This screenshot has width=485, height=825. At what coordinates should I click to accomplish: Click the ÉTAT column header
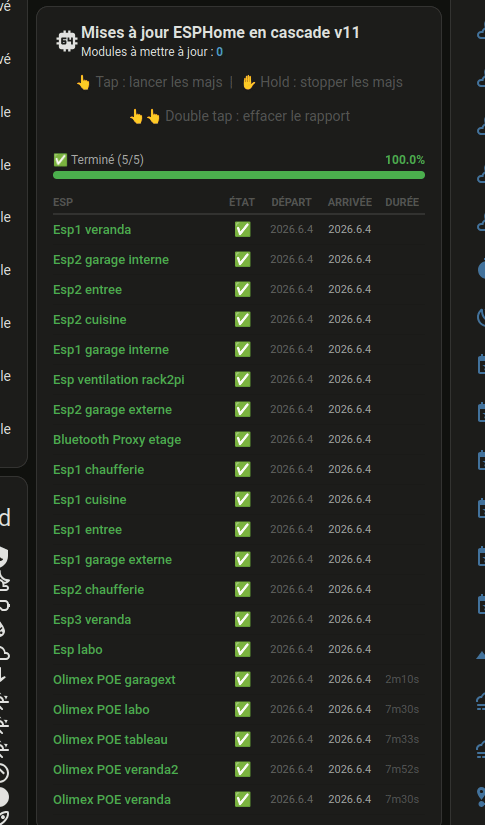pyautogui.click(x=242, y=202)
